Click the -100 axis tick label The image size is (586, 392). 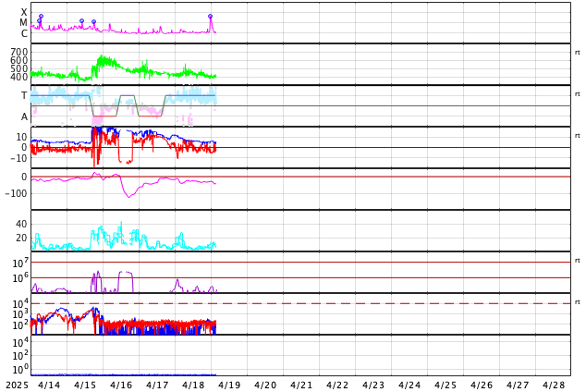tap(16, 193)
